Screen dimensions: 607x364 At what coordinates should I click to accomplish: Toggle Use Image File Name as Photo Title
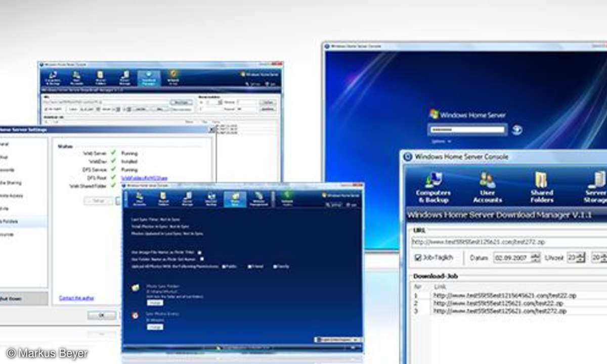[200, 252]
